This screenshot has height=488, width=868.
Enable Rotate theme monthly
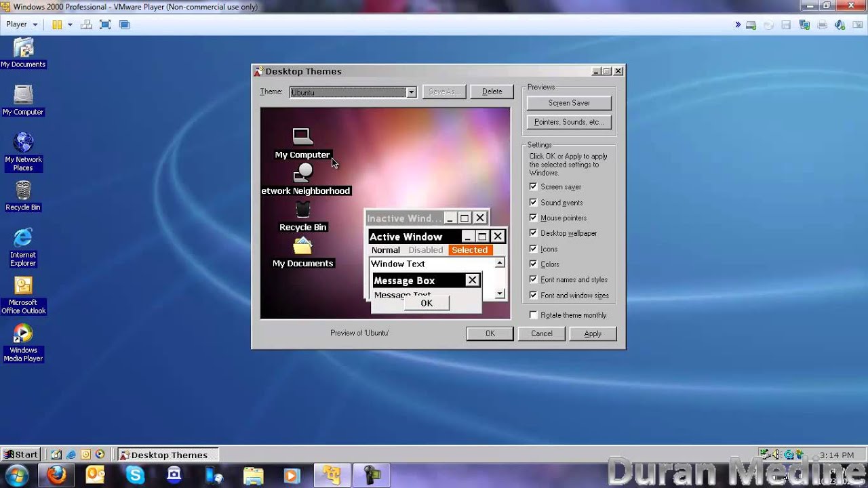tap(533, 314)
